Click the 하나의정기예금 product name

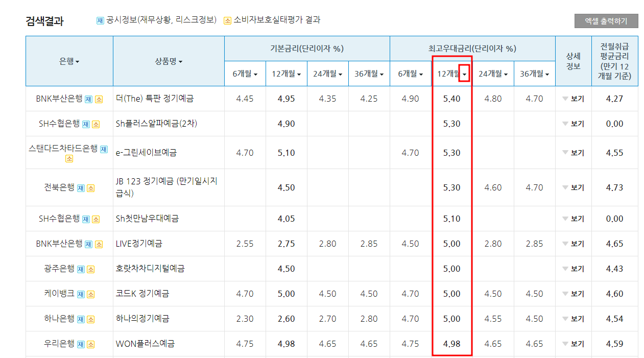click(x=142, y=319)
